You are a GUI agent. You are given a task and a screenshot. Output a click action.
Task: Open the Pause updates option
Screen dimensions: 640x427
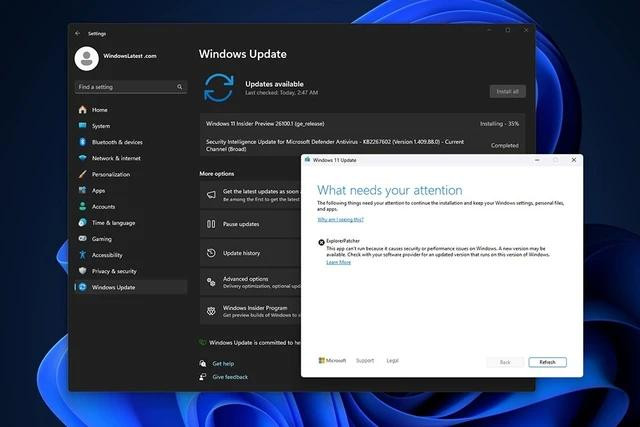pyautogui.click(x=250, y=224)
